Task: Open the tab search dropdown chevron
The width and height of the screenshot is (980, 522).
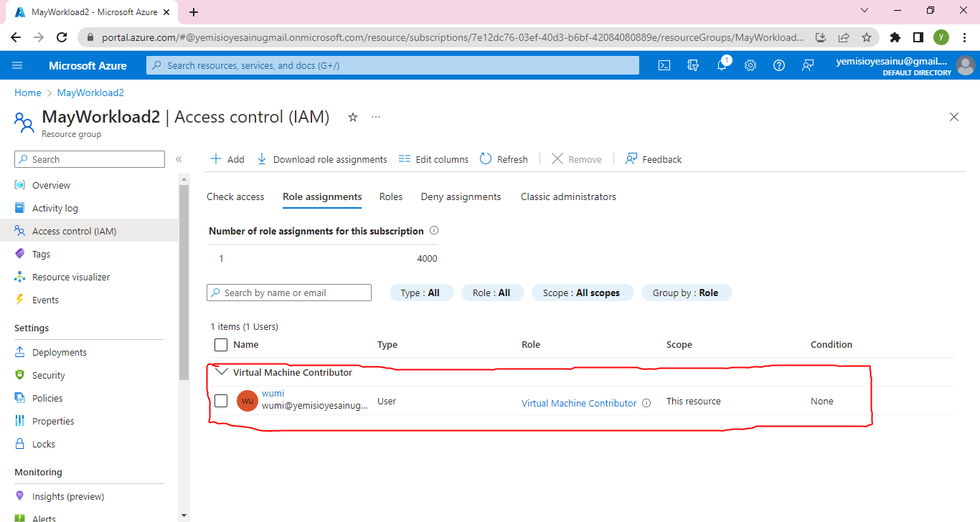Action: click(x=864, y=11)
